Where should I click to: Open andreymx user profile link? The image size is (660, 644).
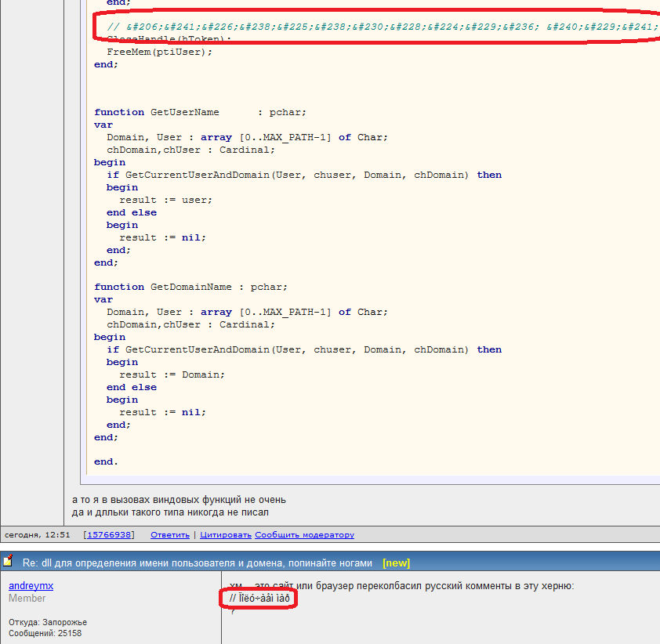pos(31,586)
